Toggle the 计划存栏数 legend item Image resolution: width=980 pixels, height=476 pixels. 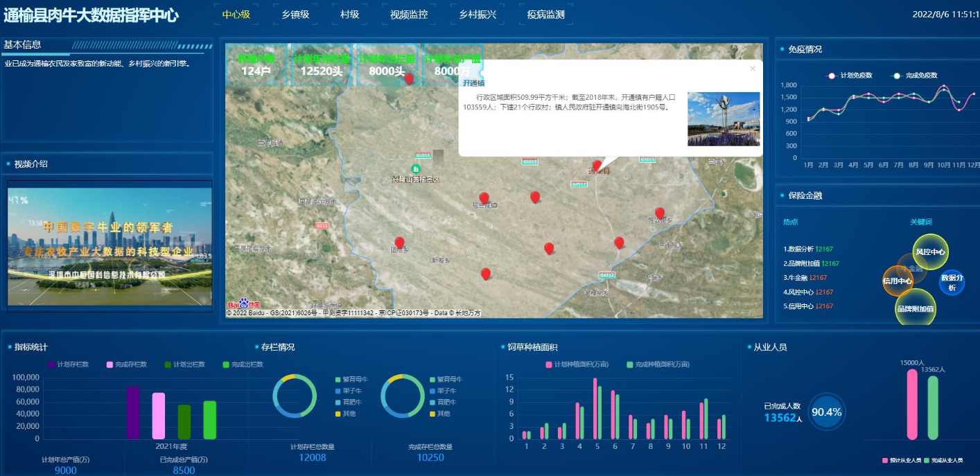[68, 364]
